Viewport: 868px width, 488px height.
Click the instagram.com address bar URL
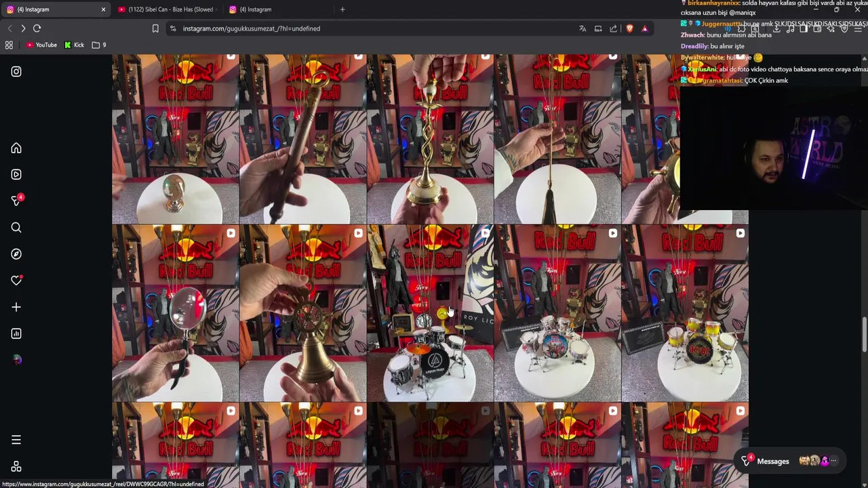252,28
